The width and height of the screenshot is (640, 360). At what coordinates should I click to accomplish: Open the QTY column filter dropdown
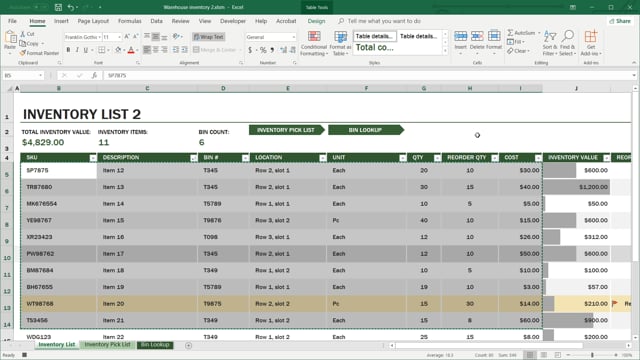tap(437, 158)
